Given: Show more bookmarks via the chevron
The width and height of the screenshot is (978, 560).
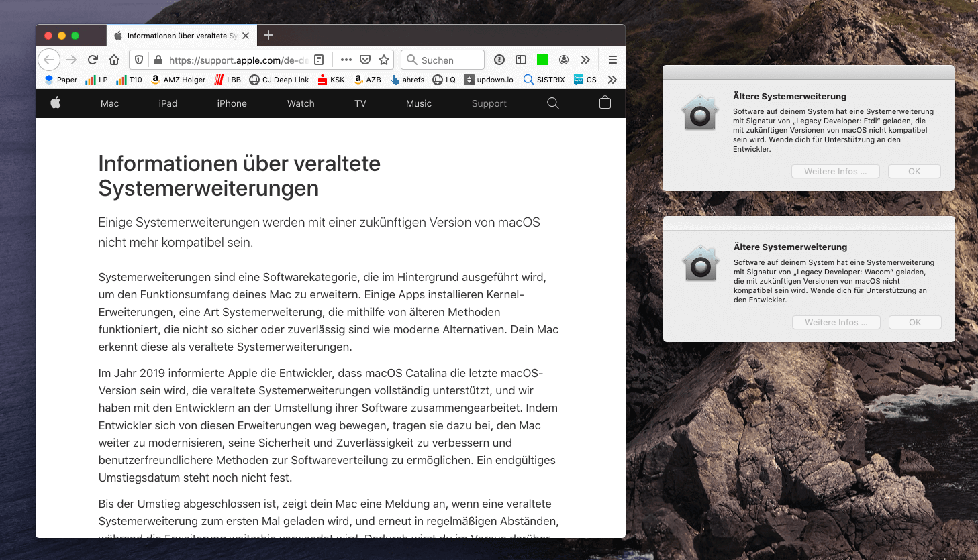Looking at the screenshot, I should (x=612, y=80).
